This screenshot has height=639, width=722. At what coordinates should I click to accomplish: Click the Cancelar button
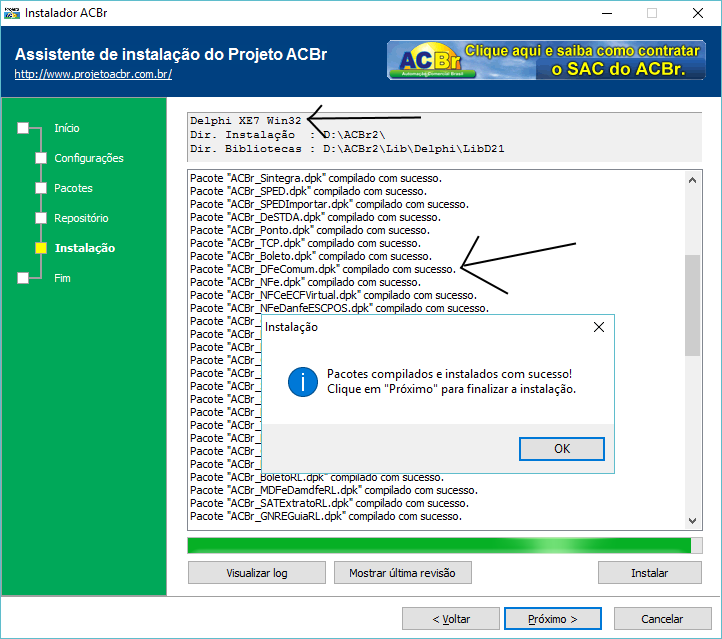click(x=662, y=619)
